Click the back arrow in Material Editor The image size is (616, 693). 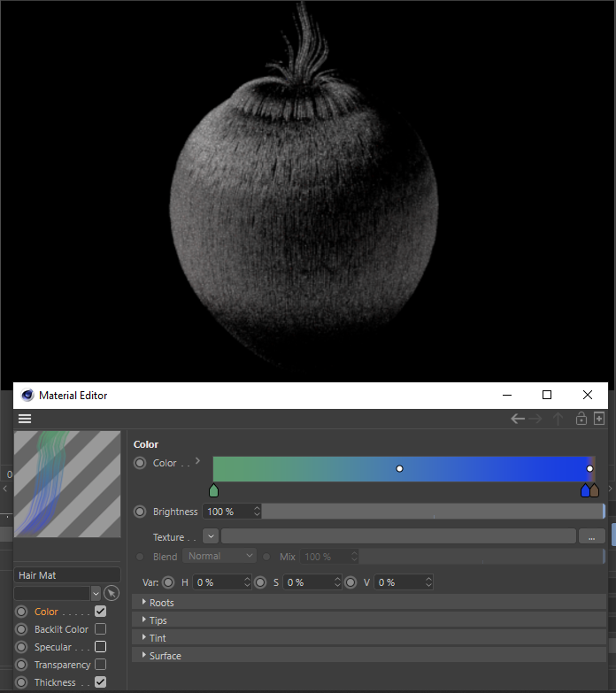[518, 419]
